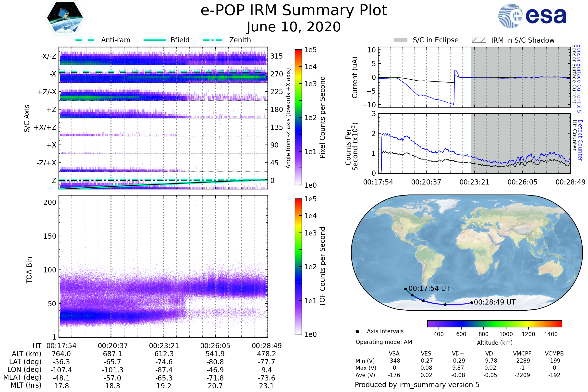Viewport: 588px width, 392px height.
Task: Click the VMCPF column header
Action: (522, 354)
